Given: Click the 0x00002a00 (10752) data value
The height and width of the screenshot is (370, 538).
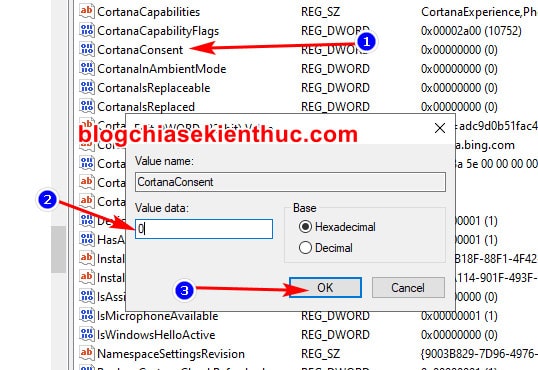Looking at the screenshot, I should click(471, 31).
